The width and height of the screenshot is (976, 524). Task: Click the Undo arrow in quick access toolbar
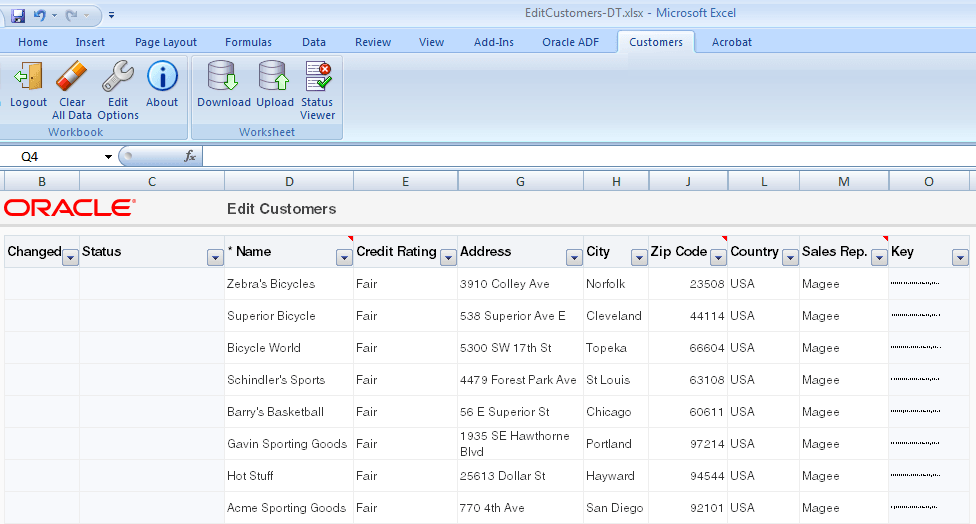tap(40, 15)
